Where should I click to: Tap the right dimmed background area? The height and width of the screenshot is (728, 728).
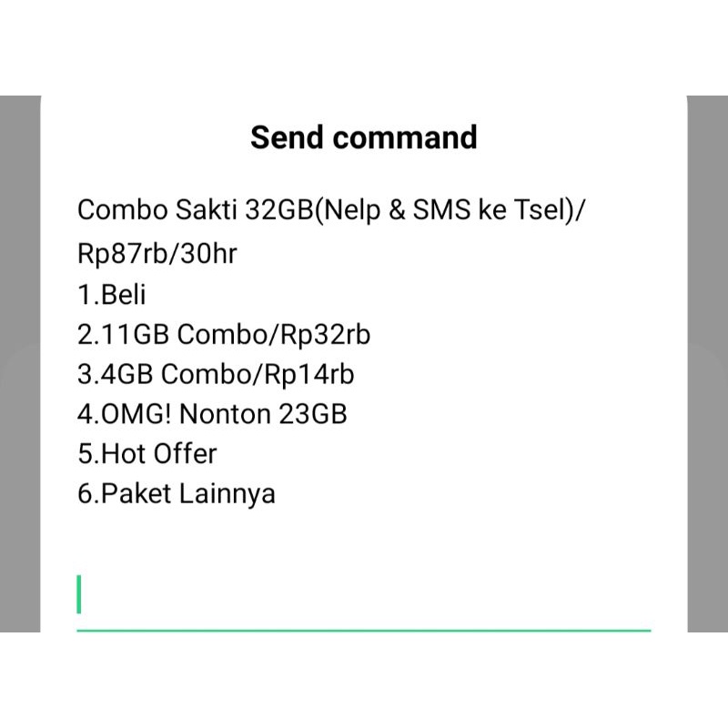point(707,364)
